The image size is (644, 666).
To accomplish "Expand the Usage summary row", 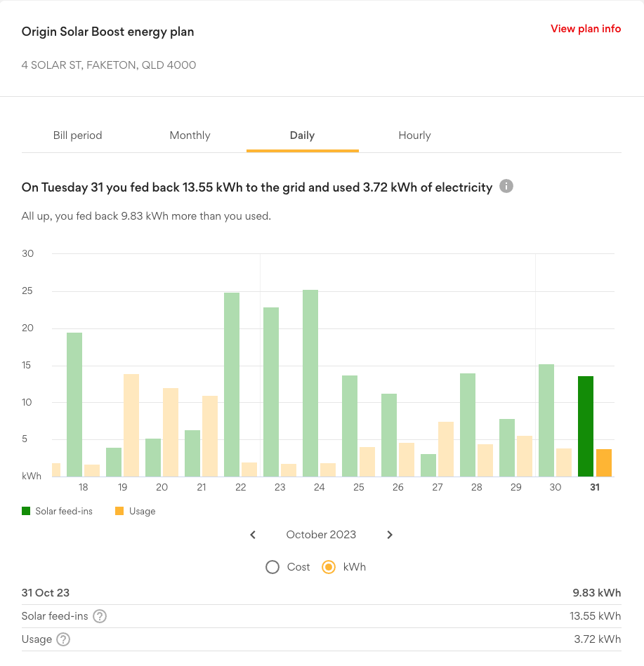I will point(321,639).
